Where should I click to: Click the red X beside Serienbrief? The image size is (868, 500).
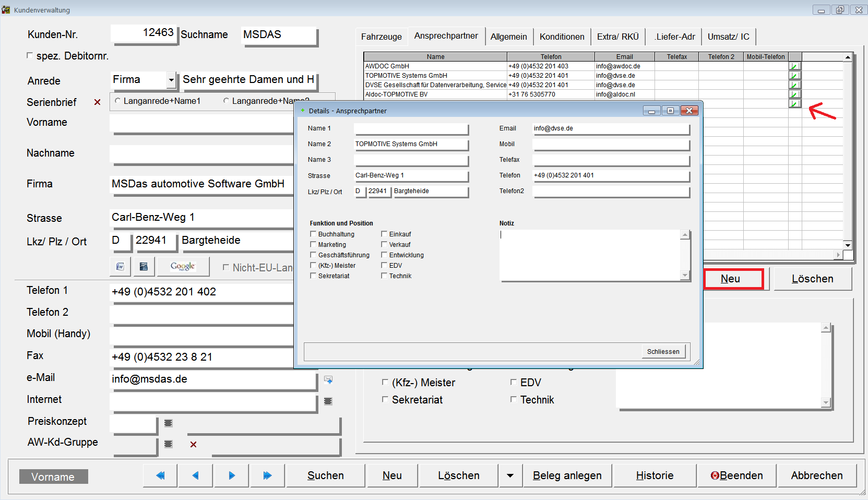[97, 102]
